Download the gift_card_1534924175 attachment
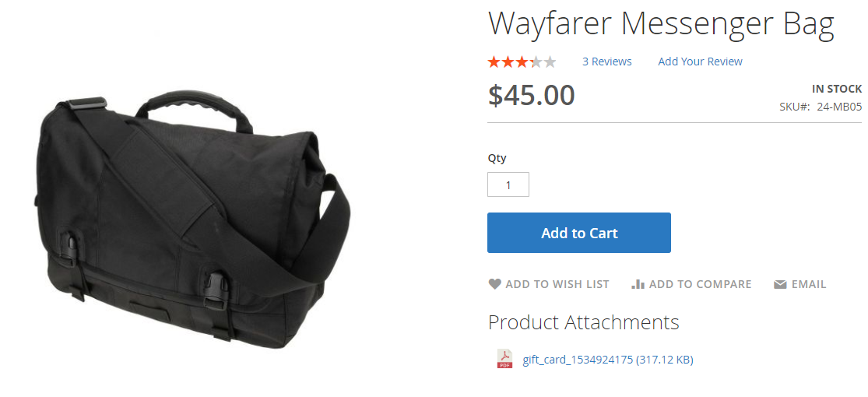This screenshot has width=868, height=397. (608, 360)
